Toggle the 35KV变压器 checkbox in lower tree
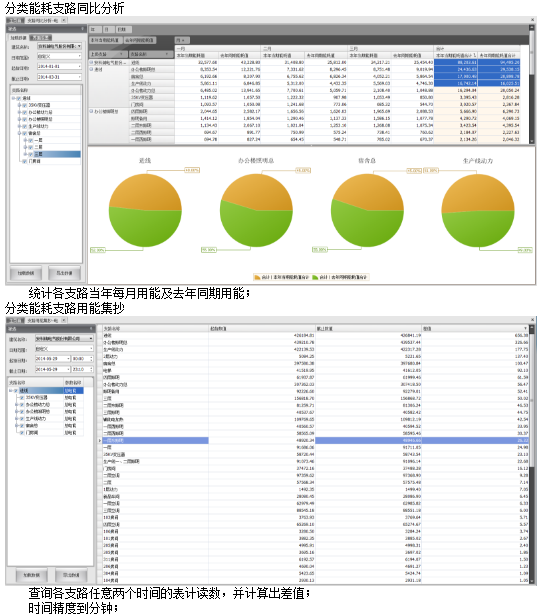 (x=22, y=398)
